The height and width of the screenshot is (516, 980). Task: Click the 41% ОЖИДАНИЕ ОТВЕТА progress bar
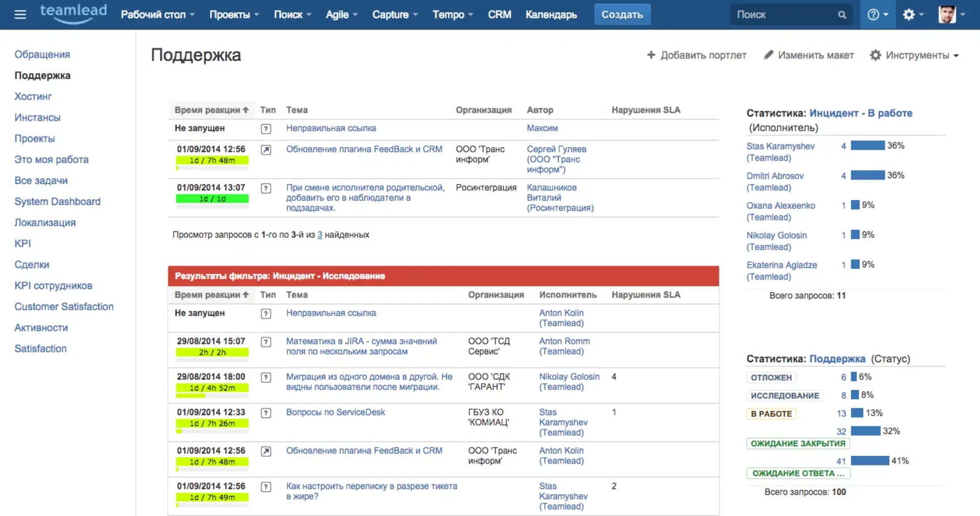[x=869, y=460]
